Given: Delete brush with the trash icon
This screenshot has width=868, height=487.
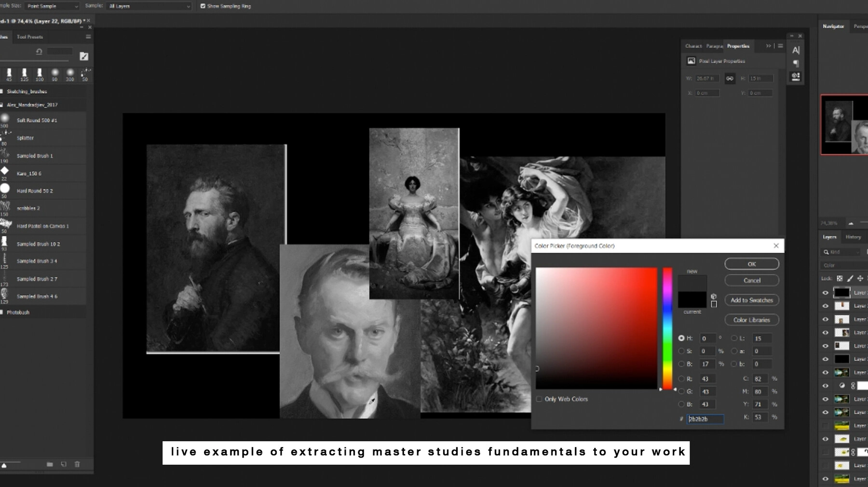Looking at the screenshot, I should coord(77,464).
